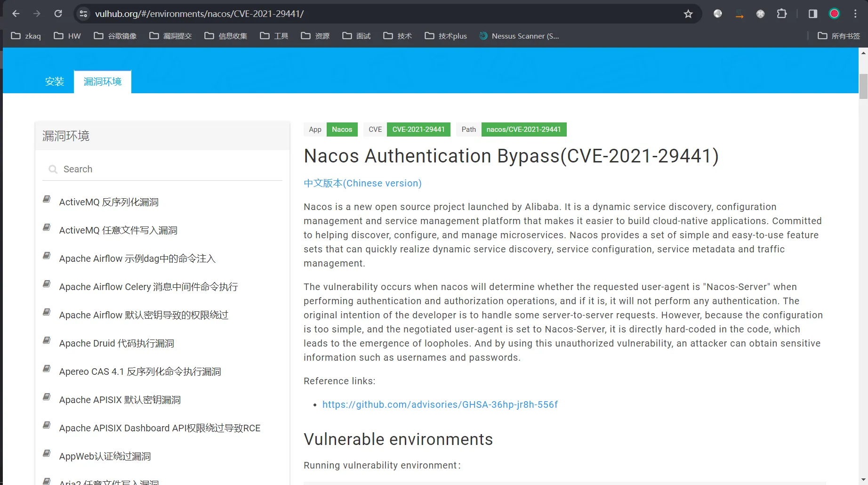This screenshot has height=485, width=868.
Task: Click the Nessus Scanner bookmark favicon
Action: (x=483, y=36)
